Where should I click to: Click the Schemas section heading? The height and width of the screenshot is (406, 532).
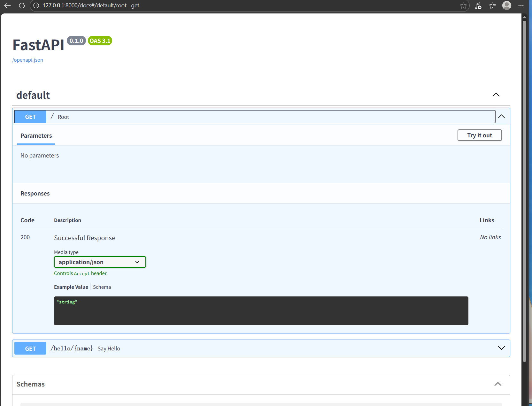pos(31,384)
